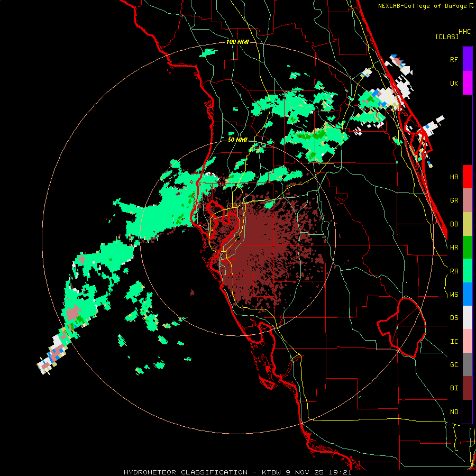Select the GR pinkish legend swatch
476x476 pixels.
[x=467, y=200]
